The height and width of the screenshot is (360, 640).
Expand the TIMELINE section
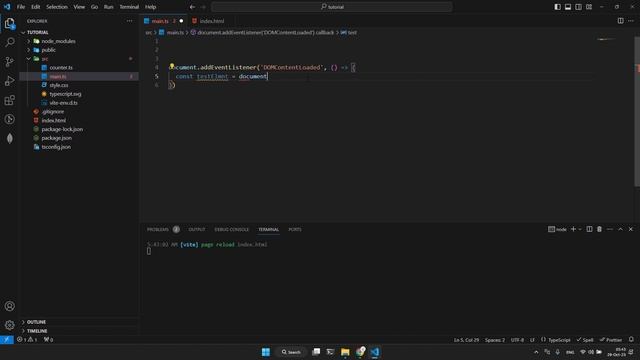[x=37, y=331]
